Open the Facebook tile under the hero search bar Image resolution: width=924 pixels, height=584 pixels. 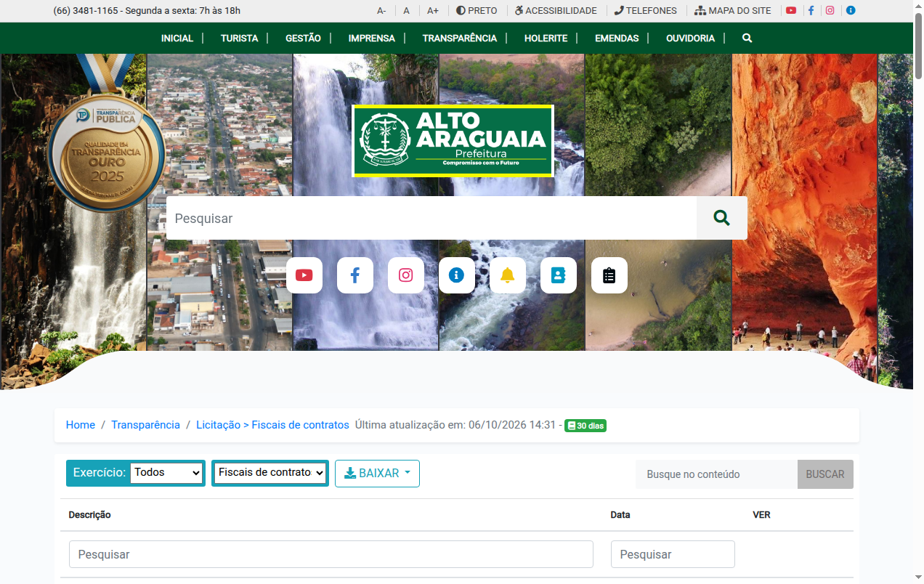(x=355, y=275)
